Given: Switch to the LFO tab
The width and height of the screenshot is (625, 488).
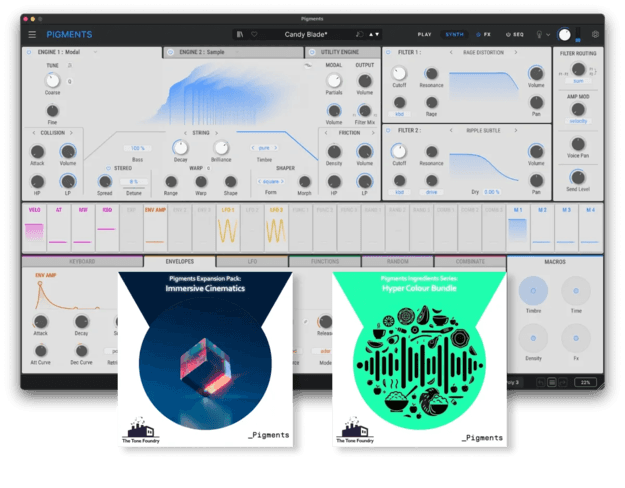Looking at the screenshot, I should (252, 262).
